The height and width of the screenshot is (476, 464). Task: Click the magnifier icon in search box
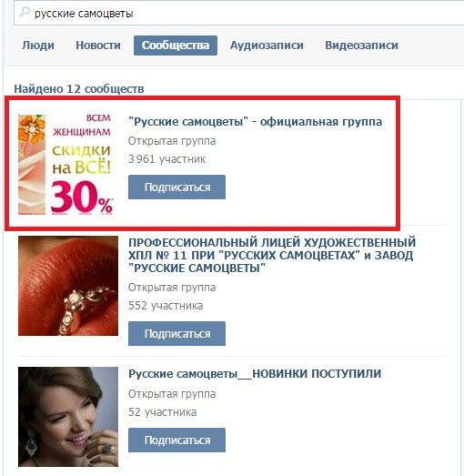(25, 12)
